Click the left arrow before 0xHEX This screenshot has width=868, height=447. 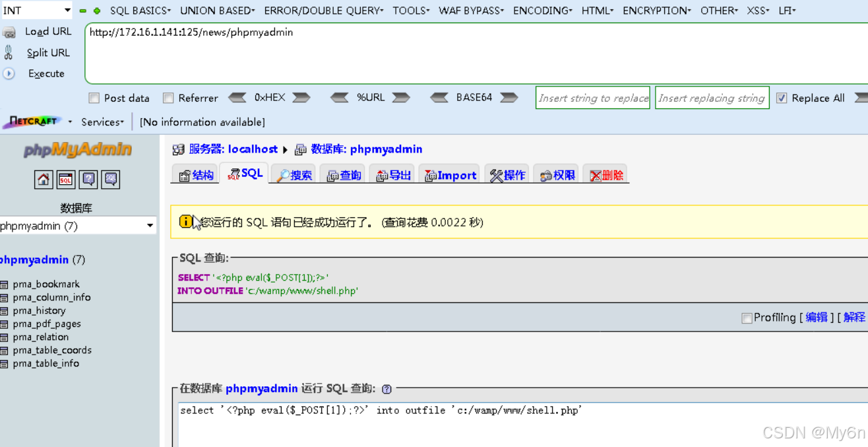pyautogui.click(x=237, y=98)
